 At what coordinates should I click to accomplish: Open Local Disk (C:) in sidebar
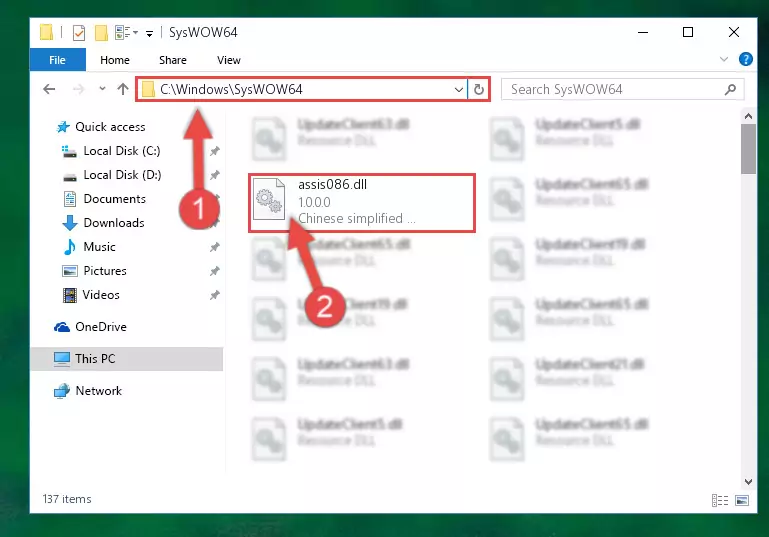tap(122, 151)
